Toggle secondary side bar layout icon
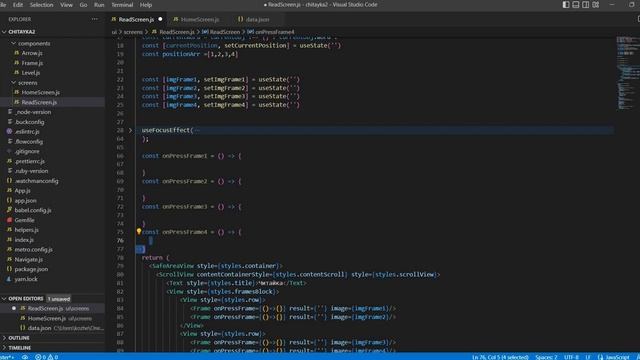This screenshot has height=360, width=640. [585, 4]
